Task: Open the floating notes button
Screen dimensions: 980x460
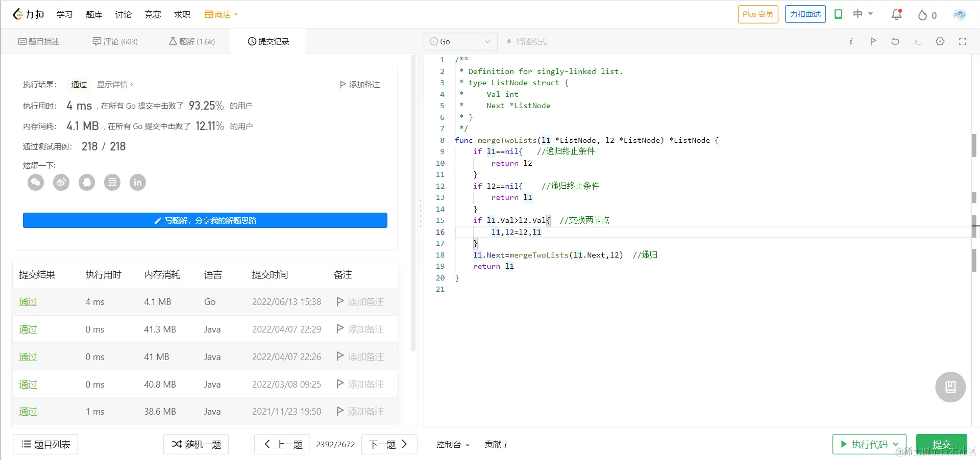Action: (x=950, y=387)
